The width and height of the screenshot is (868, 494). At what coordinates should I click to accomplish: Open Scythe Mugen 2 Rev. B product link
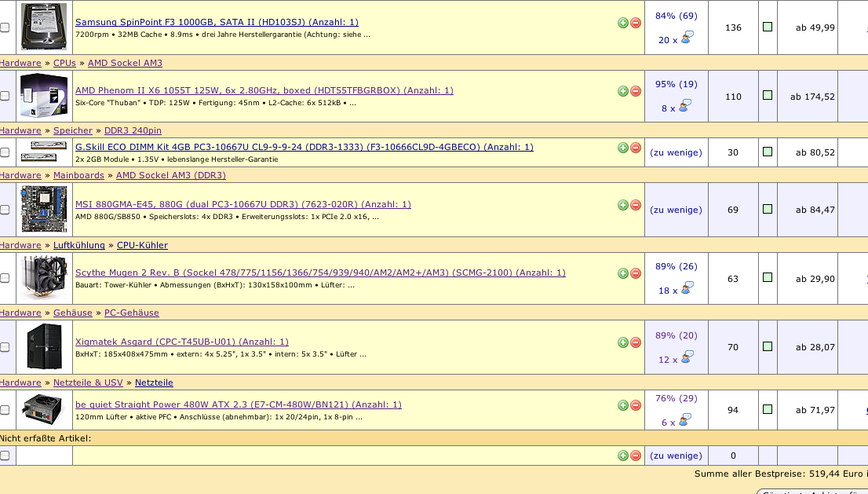click(320, 273)
